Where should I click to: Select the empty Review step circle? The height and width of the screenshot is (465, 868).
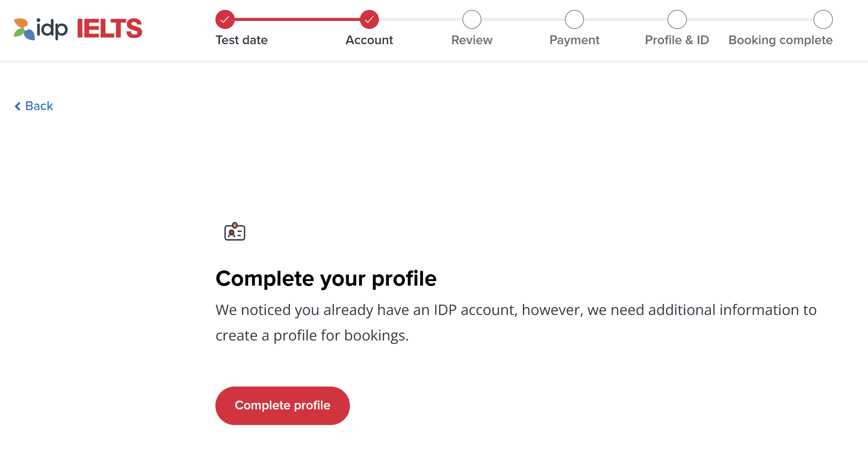pyautogui.click(x=472, y=19)
